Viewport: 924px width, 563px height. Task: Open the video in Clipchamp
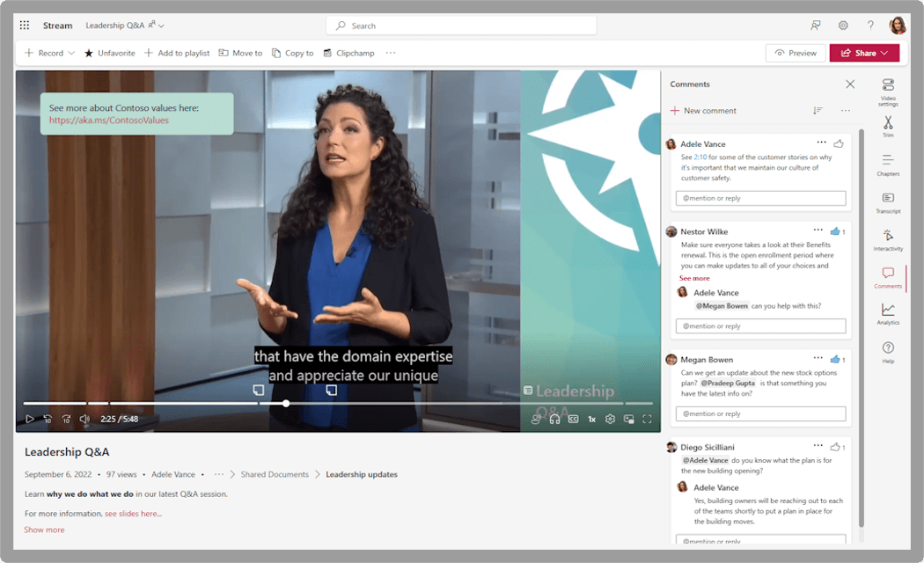coord(348,53)
